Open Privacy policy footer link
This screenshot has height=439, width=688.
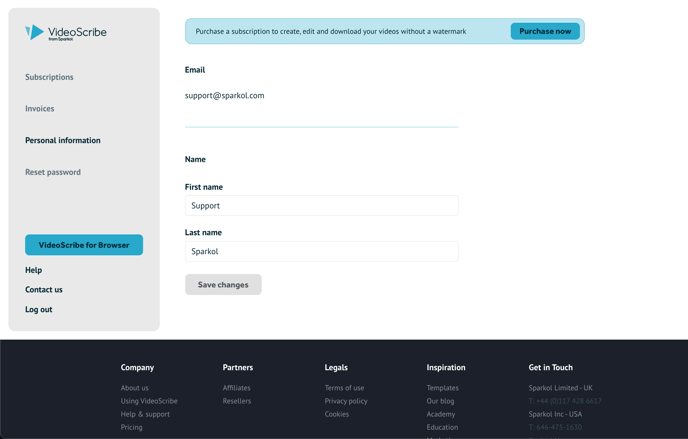coord(346,401)
